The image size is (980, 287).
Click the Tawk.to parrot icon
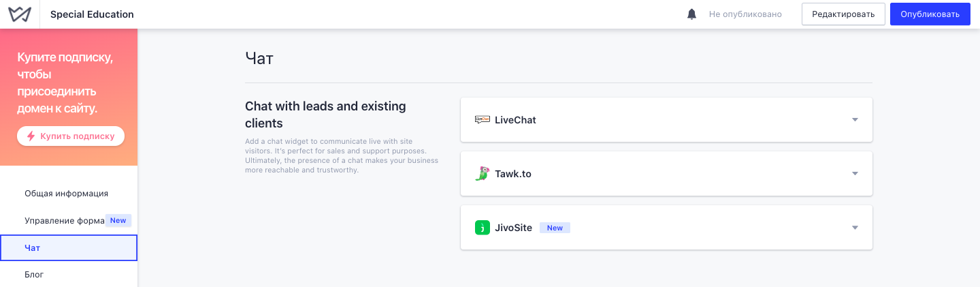point(482,174)
